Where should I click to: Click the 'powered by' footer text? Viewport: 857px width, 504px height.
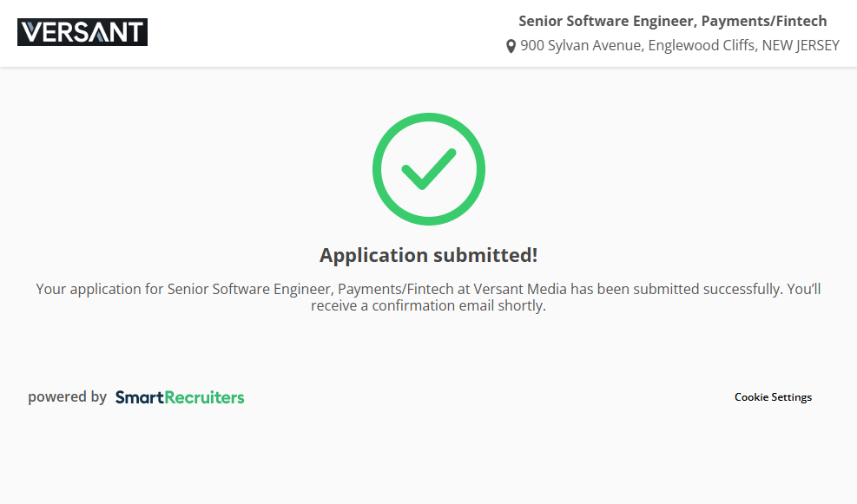[x=67, y=397]
